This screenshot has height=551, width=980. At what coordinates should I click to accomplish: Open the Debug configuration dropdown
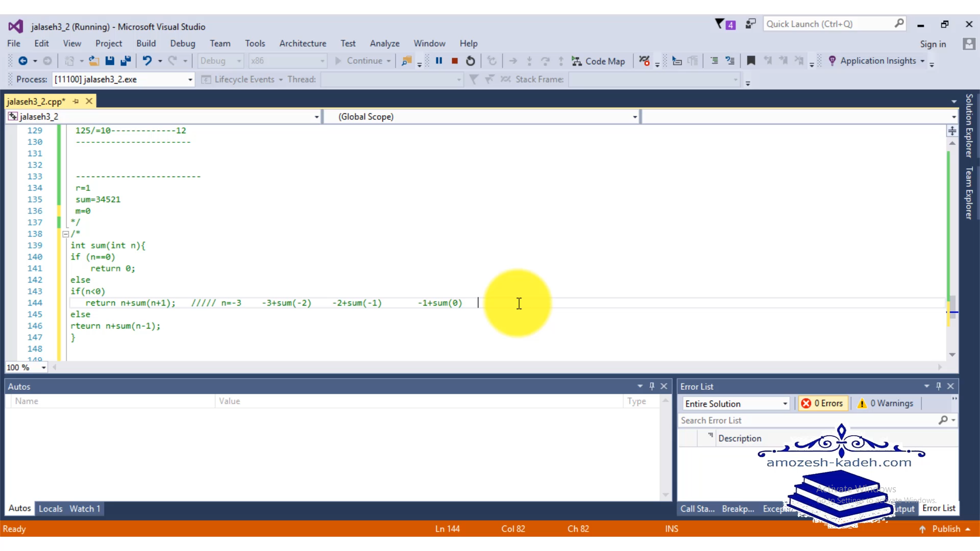coord(238,61)
